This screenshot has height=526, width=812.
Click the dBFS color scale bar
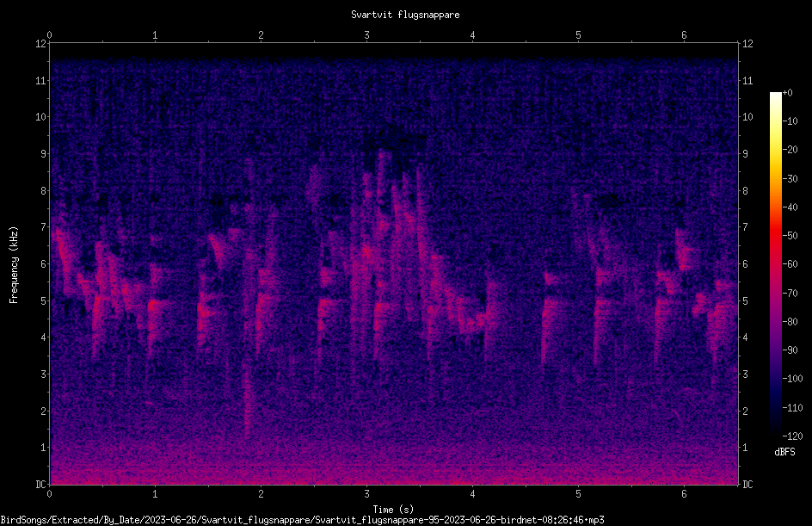pos(775,264)
